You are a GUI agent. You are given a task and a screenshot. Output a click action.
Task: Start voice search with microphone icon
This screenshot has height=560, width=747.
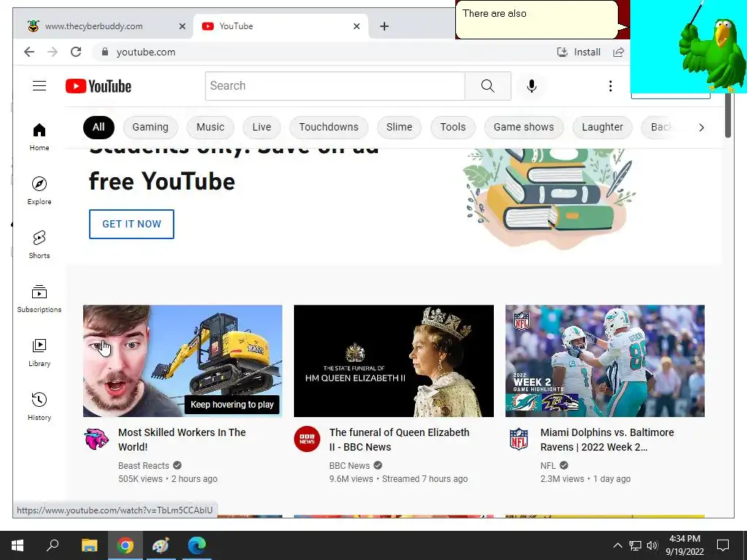click(532, 86)
